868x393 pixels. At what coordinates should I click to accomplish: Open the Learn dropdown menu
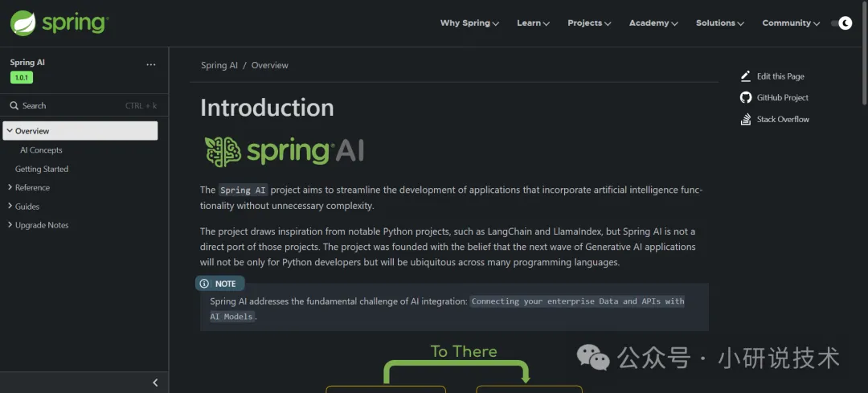point(533,23)
